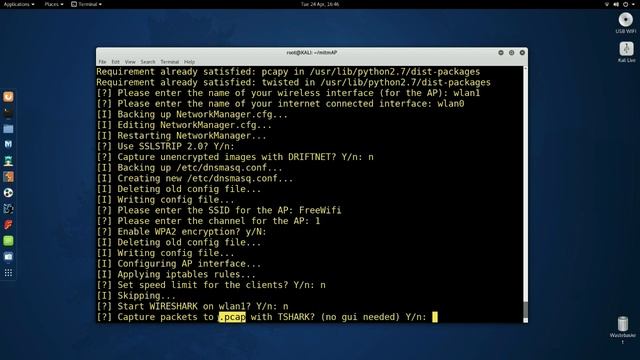Open the terminal Help menu
This screenshot has width=640, height=360.
pos(189,62)
